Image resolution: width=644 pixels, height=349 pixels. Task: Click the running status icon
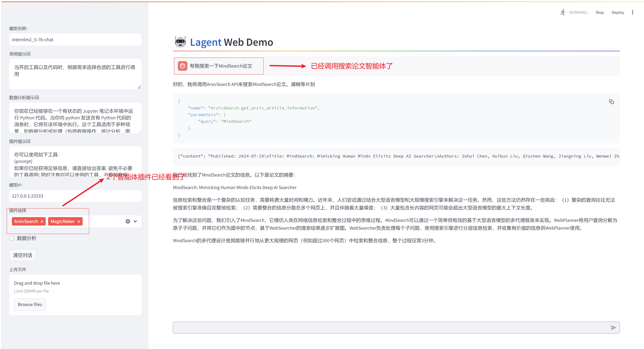coord(563,12)
